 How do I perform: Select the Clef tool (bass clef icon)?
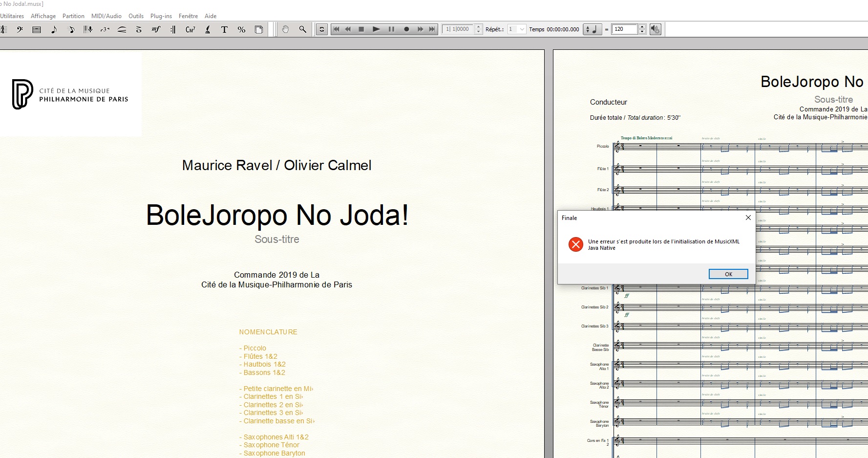click(x=20, y=29)
